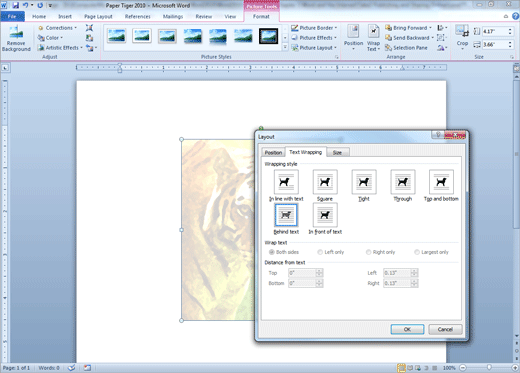The height and width of the screenshot is (373, 520).
Task: Open the Color adjustment menu
Action: (51, 38)
